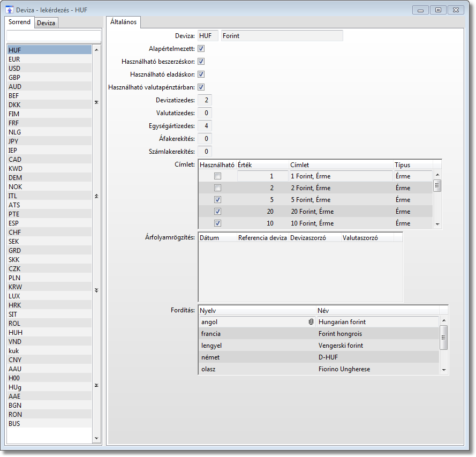Click the jump-to-first arrow in currency list

96,102
